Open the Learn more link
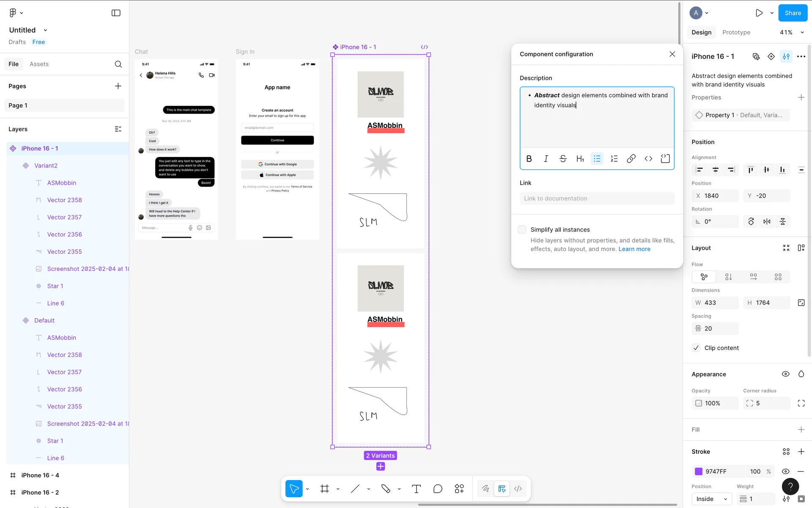 634,249
